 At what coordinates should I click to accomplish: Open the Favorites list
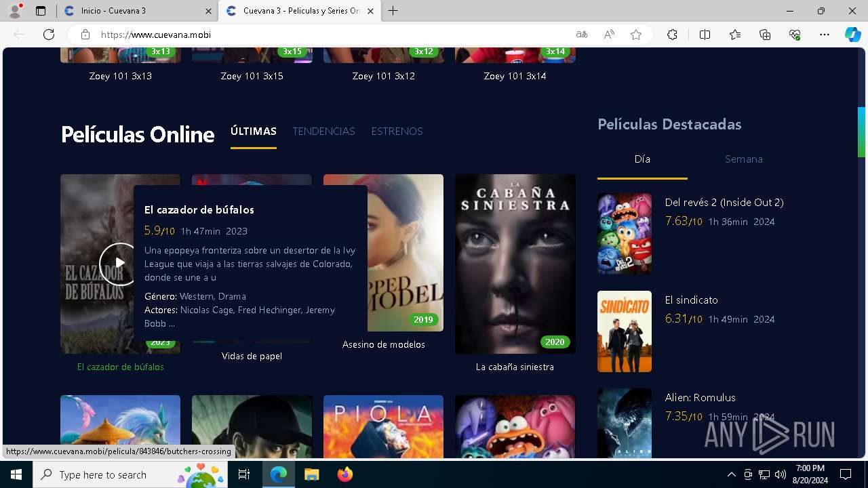(735, 35)
